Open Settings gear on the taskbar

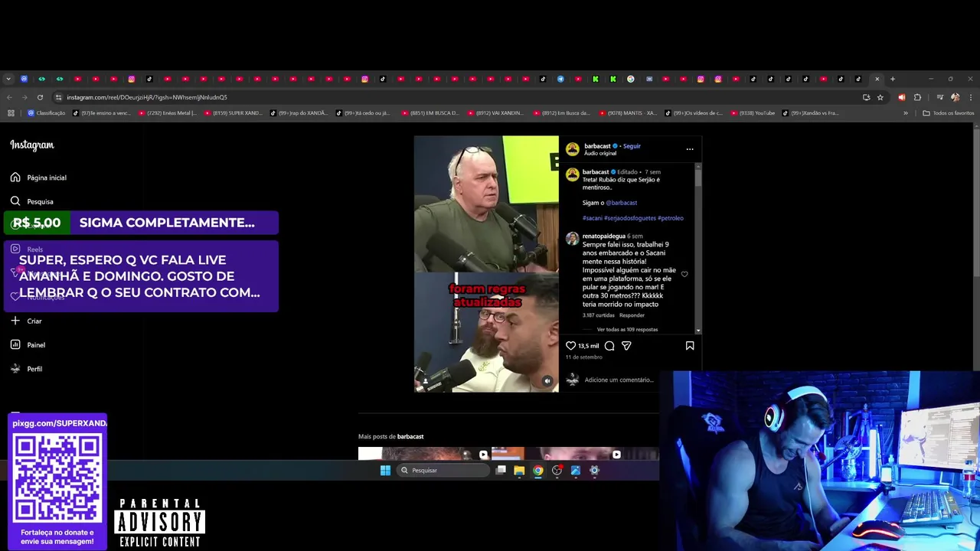[x=594, y=471]
